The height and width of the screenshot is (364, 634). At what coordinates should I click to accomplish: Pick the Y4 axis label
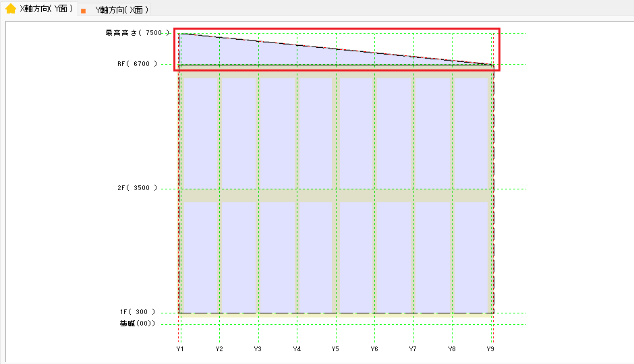pos(297,349)
